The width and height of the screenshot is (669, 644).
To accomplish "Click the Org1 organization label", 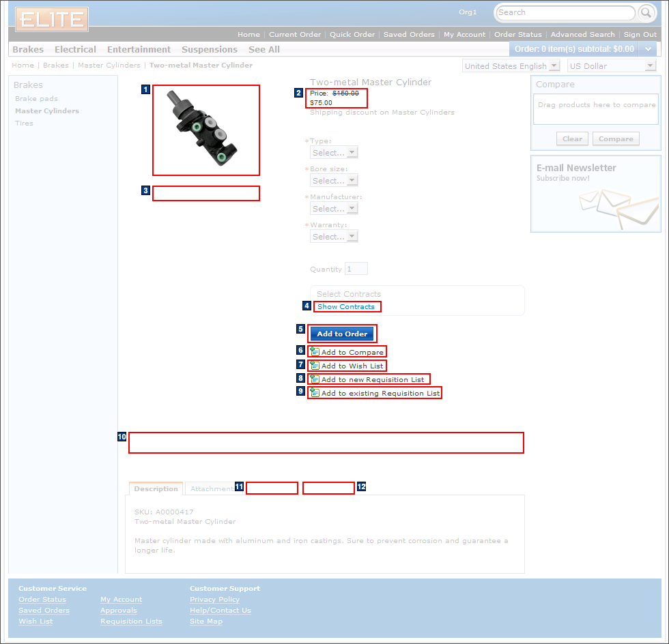I will coord(468,12).
